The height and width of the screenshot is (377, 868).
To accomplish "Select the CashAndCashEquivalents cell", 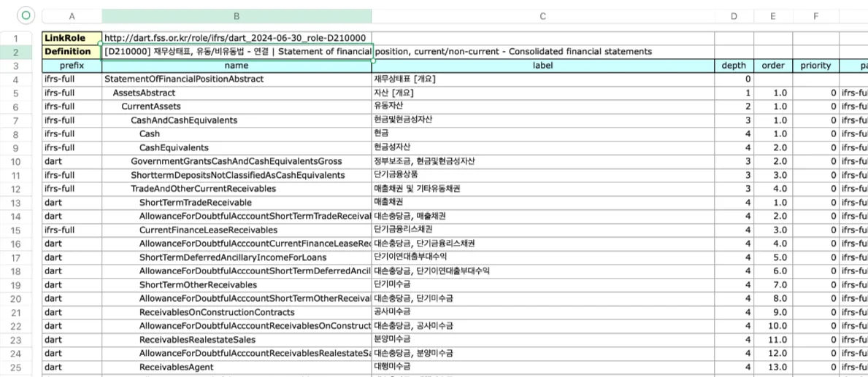I will click(x=237, y=120).
